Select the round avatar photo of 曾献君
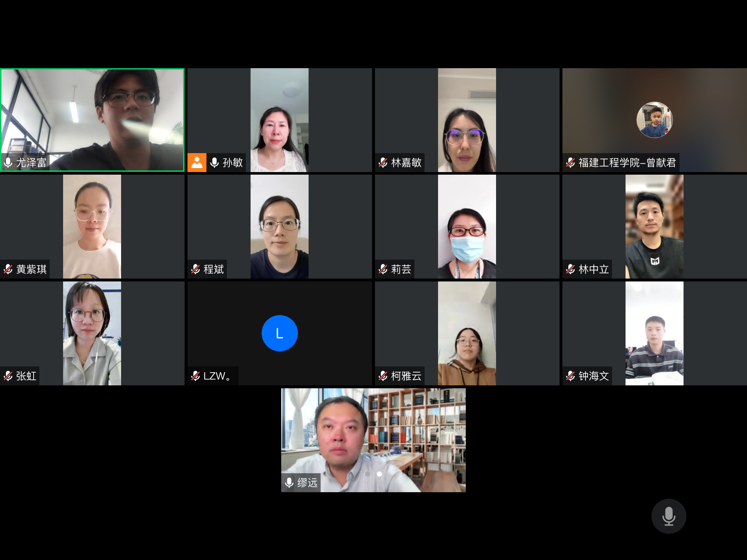This screenshot has width=747, height=560. tap(655, 120)
